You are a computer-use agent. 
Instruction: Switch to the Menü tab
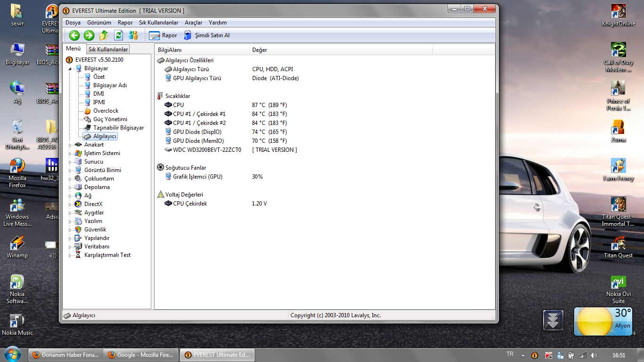74,49
